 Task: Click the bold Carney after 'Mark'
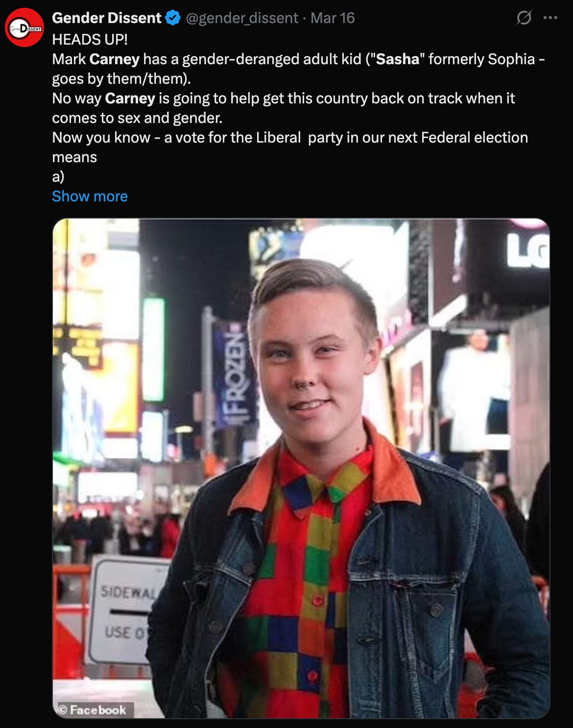(114, 59)
